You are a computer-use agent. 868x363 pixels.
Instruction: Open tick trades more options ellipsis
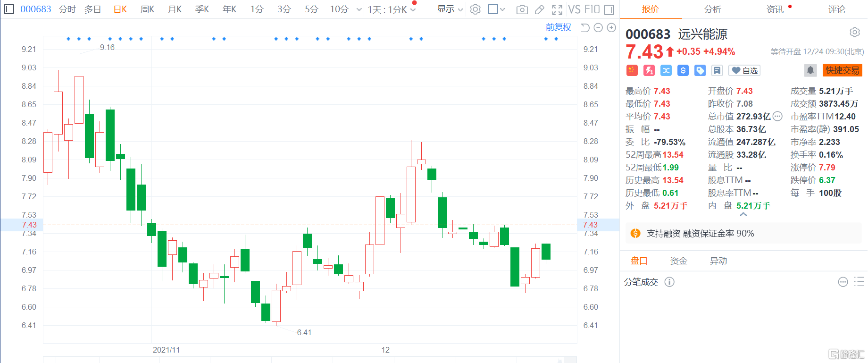(x=843, y=282)
